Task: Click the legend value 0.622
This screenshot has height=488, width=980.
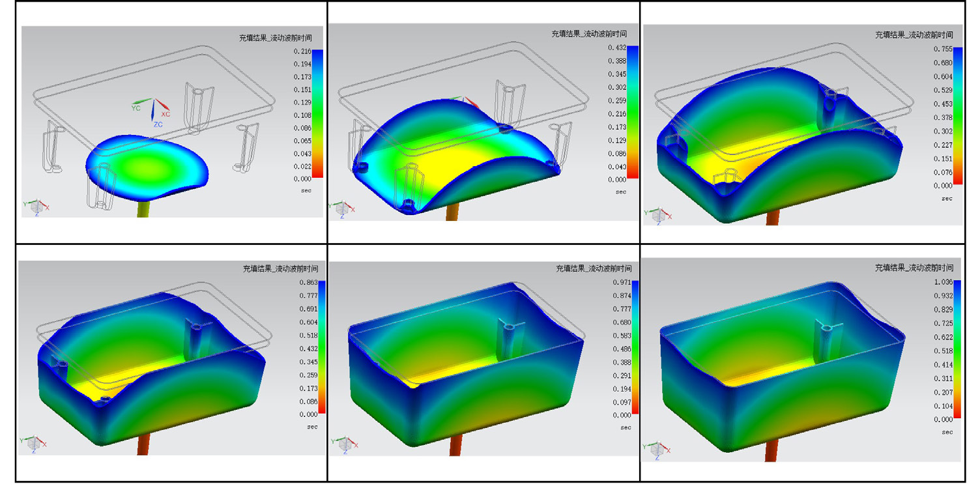Action: click(x=943, y=337)
